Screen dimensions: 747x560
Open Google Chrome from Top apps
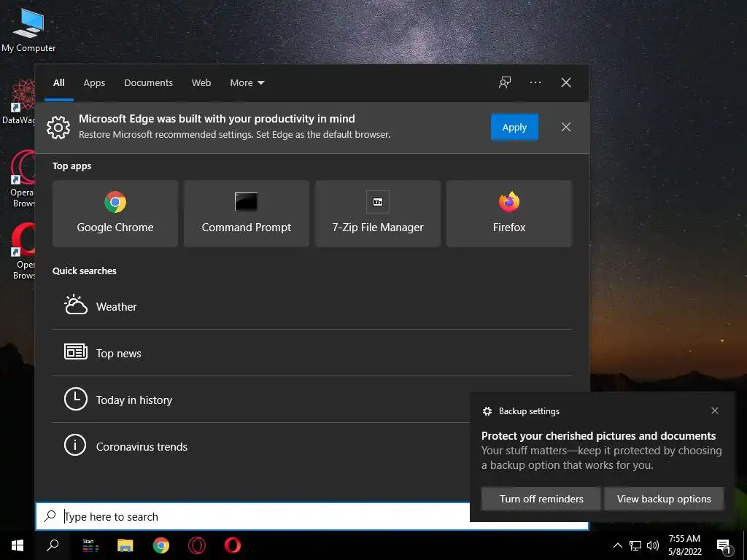115,214
